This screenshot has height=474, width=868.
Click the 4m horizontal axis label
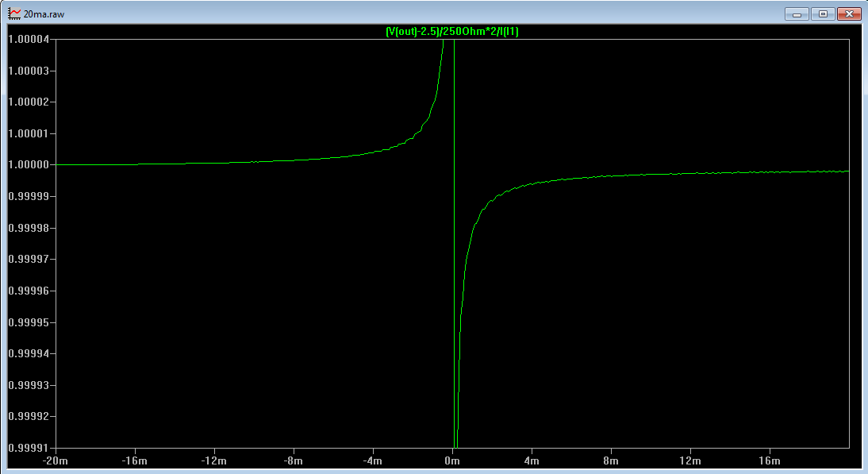click(x=532, y=461)
